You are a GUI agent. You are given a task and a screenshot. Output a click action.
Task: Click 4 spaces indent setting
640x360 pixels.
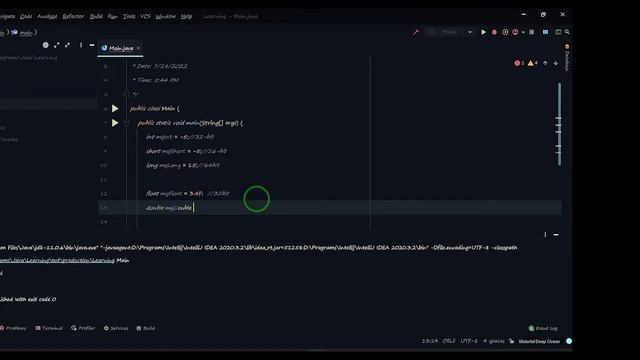pyautogui.click(x=493, y=341)
